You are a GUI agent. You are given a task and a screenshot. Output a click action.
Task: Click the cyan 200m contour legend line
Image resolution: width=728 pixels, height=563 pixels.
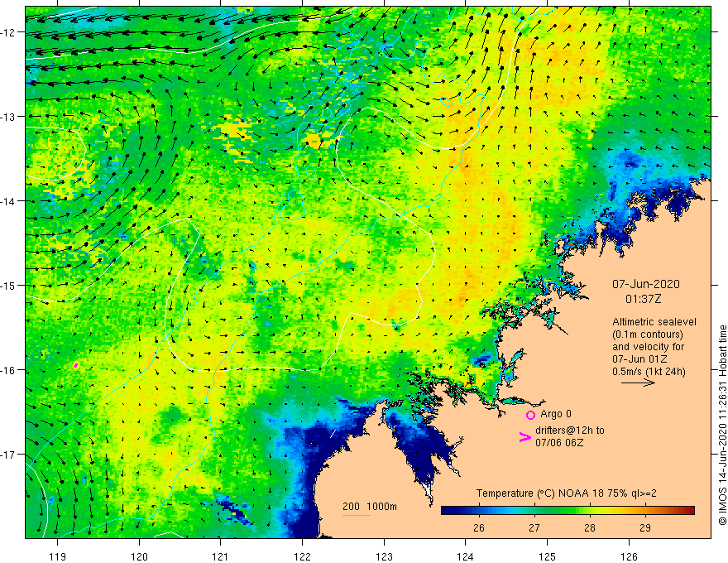(356, 515)
